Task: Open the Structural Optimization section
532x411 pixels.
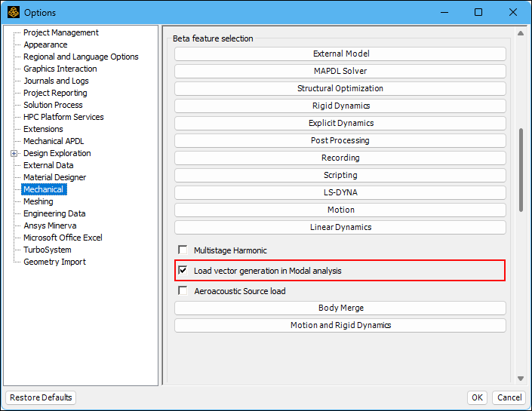Action: coord(340,88)
